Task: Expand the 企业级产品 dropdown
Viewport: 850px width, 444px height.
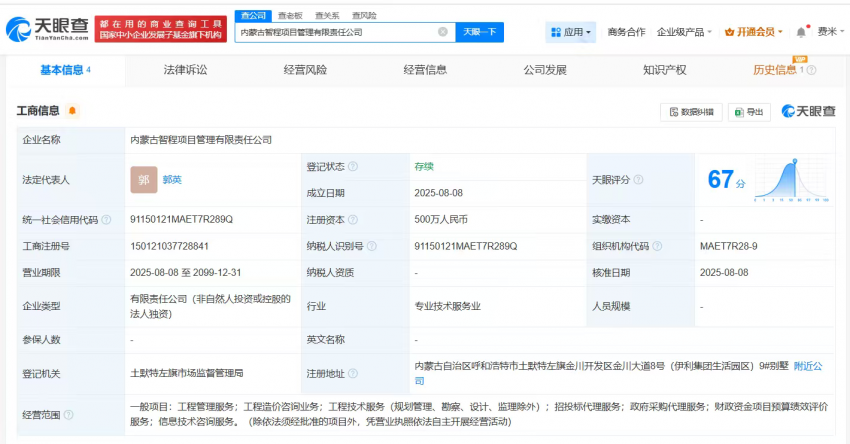Action: click(684, 32)
